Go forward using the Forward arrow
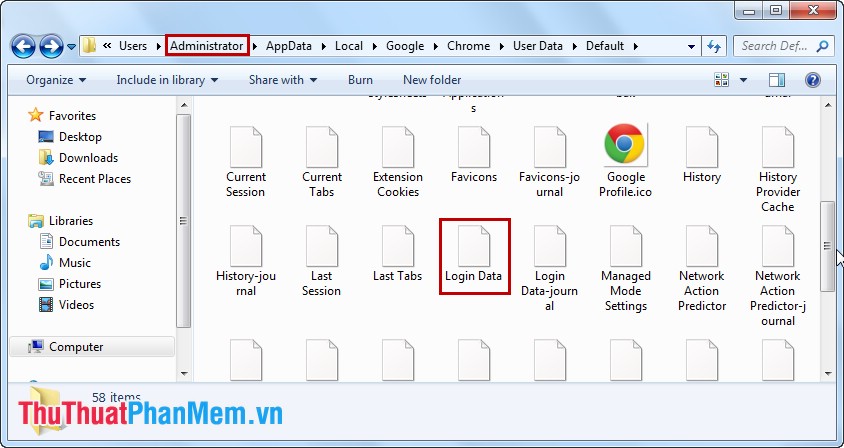844x448 pixels. tap(52, 46)
